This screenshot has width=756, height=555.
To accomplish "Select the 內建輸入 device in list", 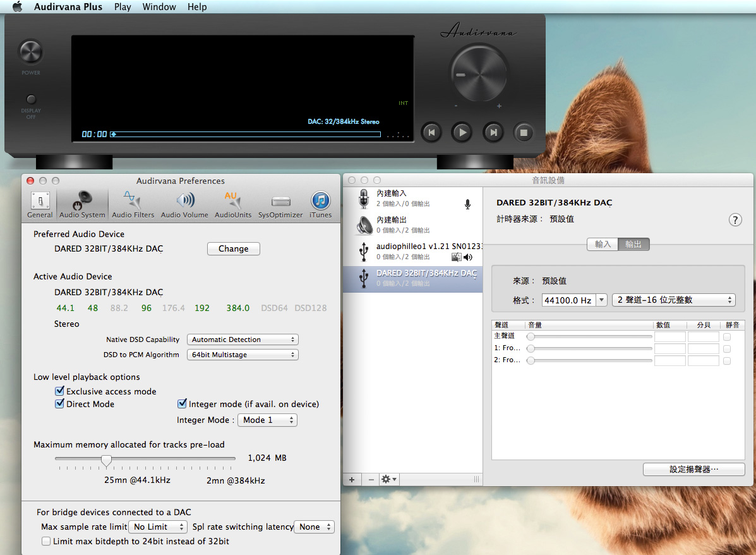I will pos(412,198).
